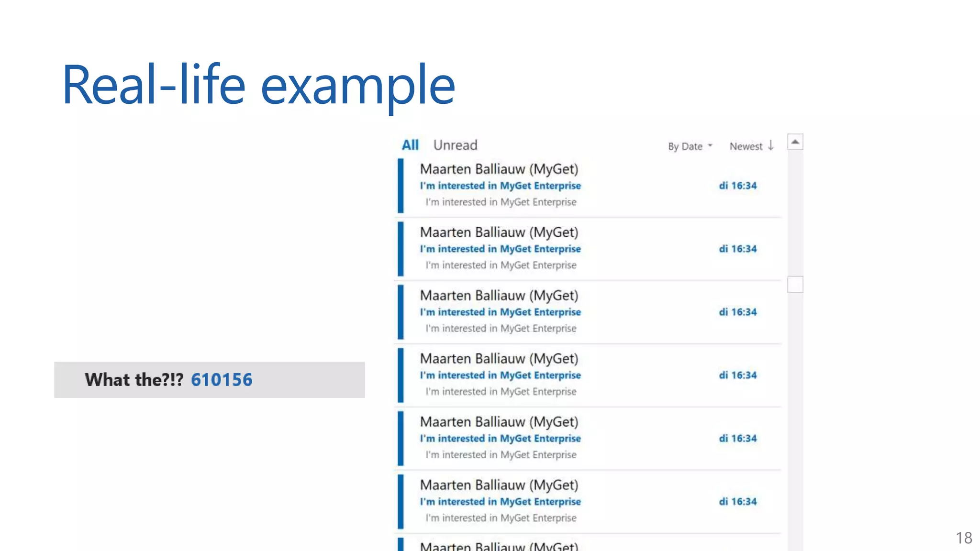Click the Newest sort direction arrow
The width and height of the screenshot is (980, 551).
[771, 145]
